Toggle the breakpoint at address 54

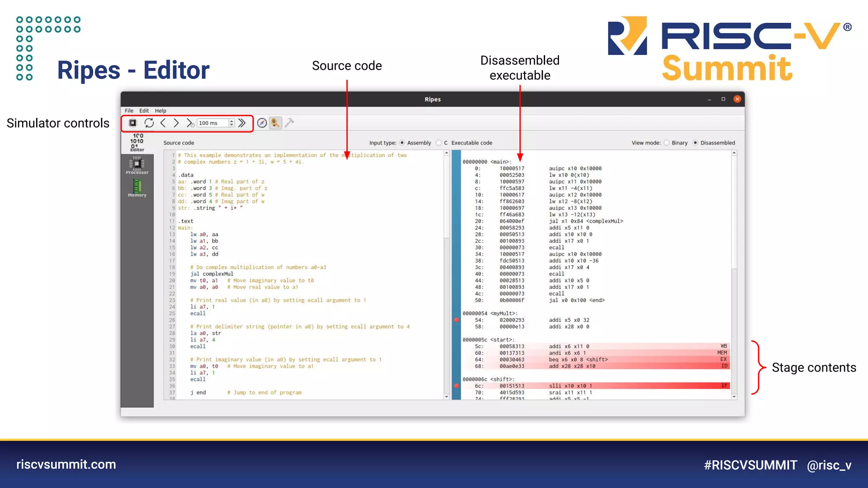point(456,320)
